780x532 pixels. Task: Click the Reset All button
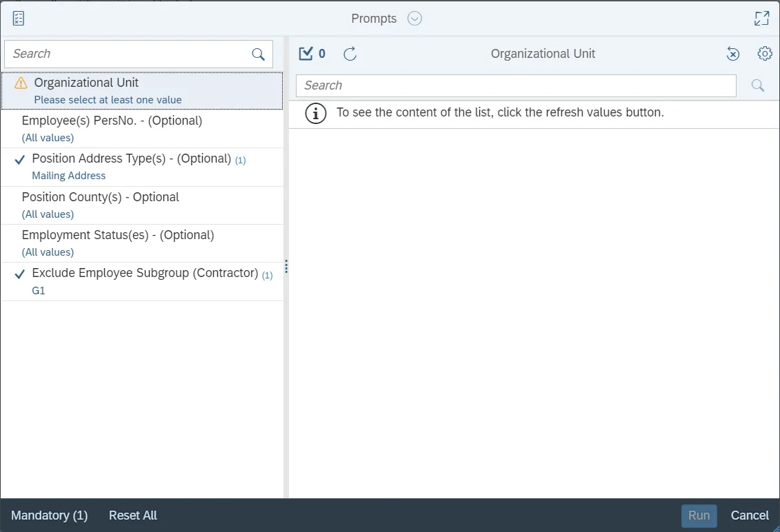(133, 515)
